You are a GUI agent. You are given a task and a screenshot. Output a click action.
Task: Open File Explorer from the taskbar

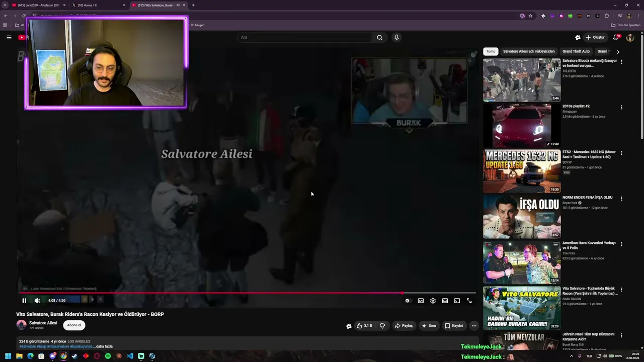tap(19, 356)
